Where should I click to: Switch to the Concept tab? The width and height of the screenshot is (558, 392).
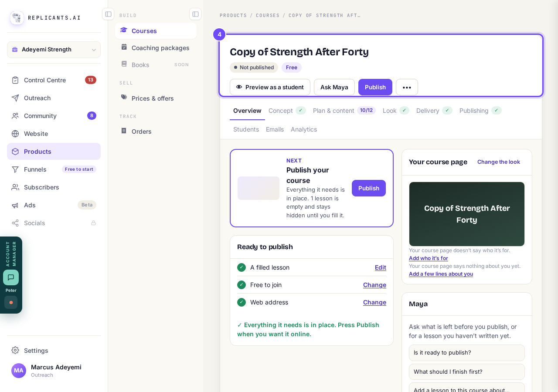pyautogui.click(x=287, y=111)
